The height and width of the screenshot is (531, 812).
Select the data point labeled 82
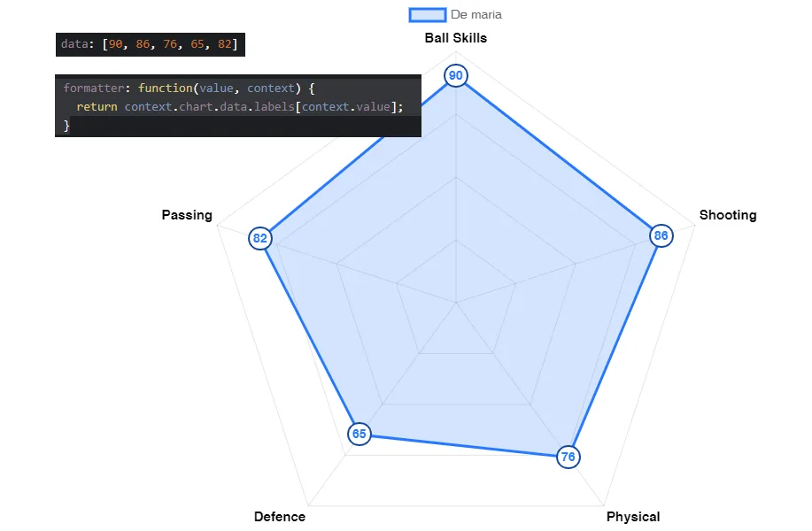pyautogui.click(x=259, y=238)
